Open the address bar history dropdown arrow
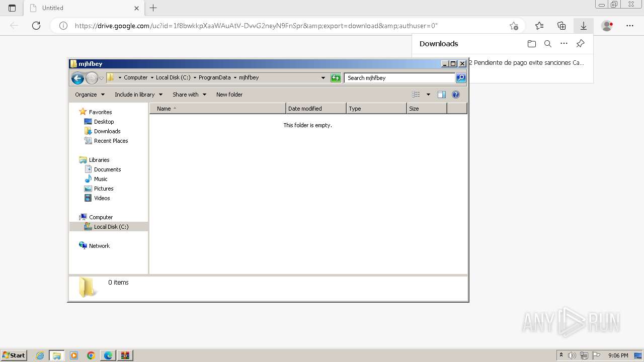 (x=323, y=78)
